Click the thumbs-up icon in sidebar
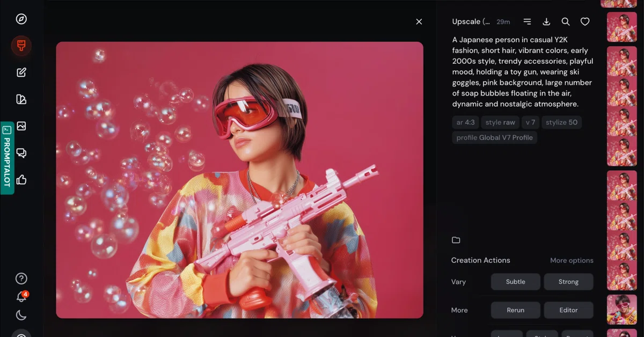The height and width of the screenshot is (337, 644). (x=21, y=180)
